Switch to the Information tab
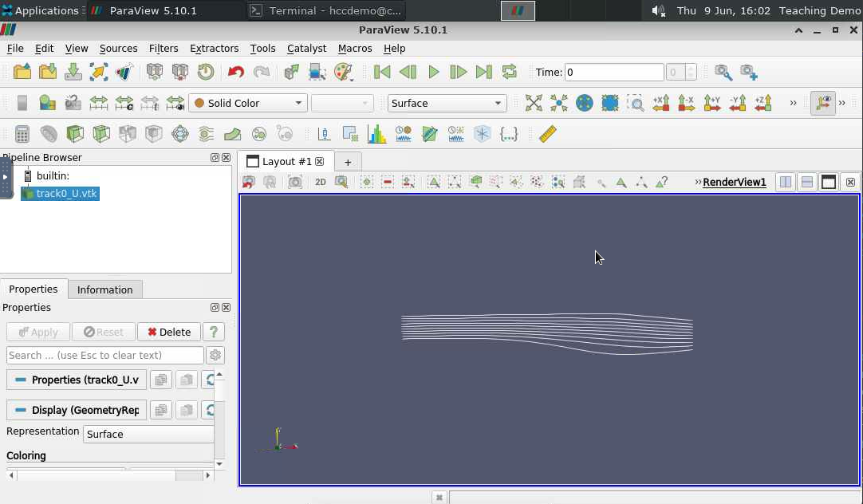 tap(104, 289)
